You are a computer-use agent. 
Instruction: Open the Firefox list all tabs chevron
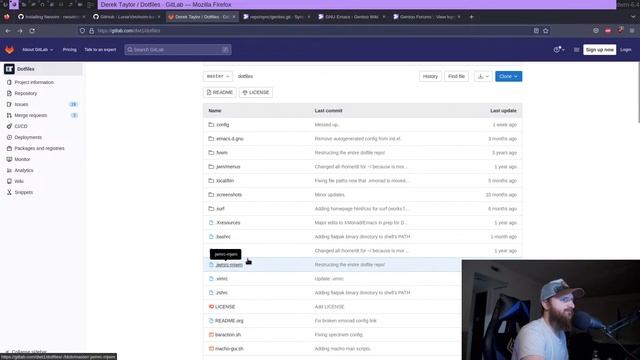pyautogui.click(x=633, y=17)
